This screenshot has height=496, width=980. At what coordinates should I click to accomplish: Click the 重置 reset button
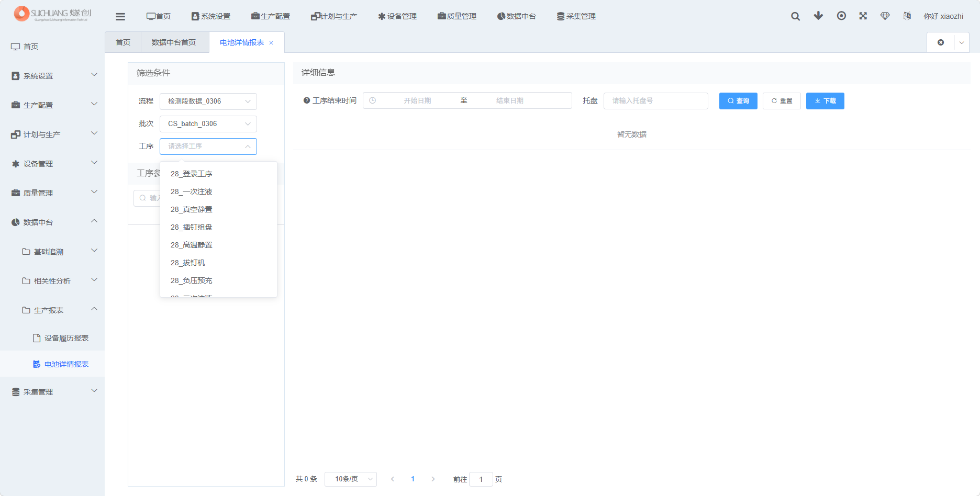point(782,101)
